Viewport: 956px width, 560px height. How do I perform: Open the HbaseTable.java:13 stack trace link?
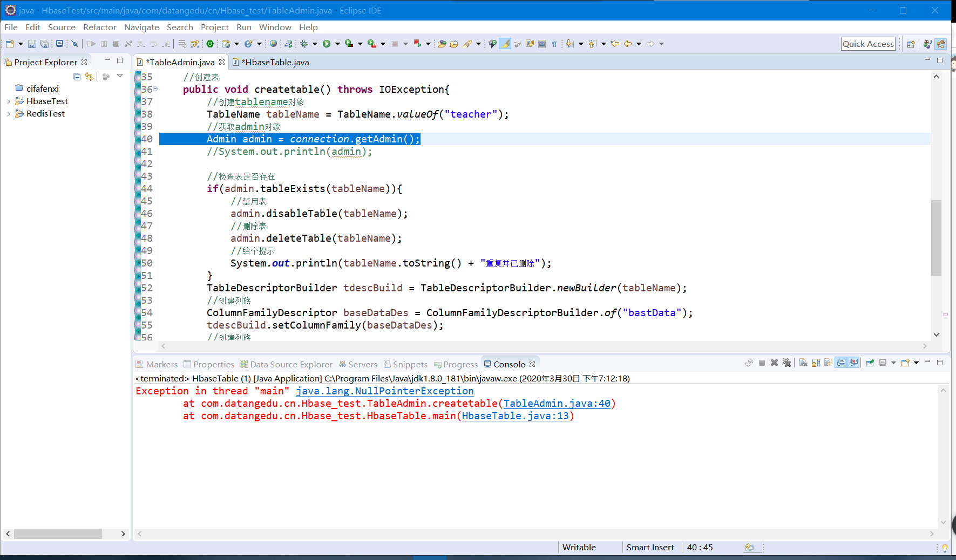point(516,416)
